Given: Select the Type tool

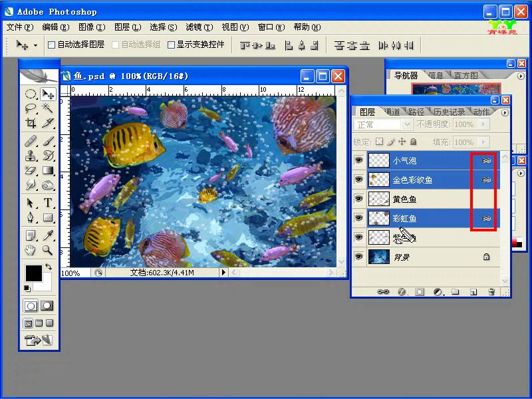Looking at the screenshot, I should 48,203.
